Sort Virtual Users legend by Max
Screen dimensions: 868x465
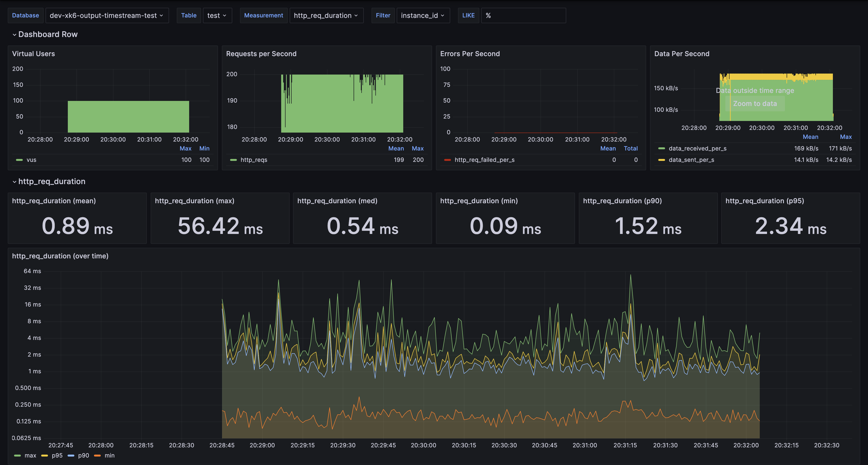click(185, 149)
